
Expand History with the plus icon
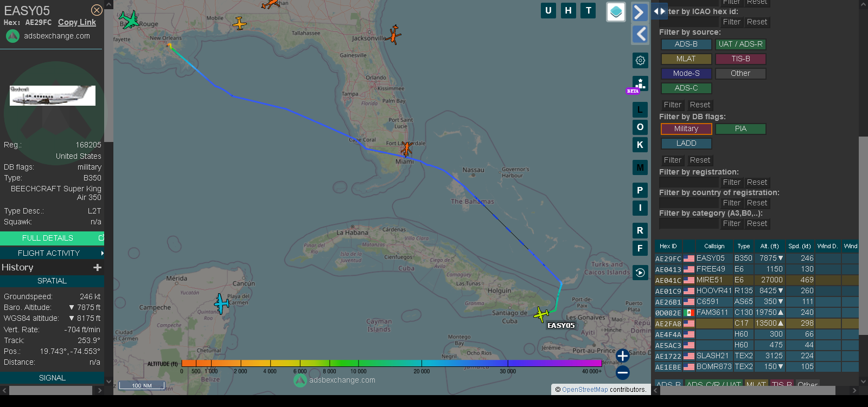point(98,267)
